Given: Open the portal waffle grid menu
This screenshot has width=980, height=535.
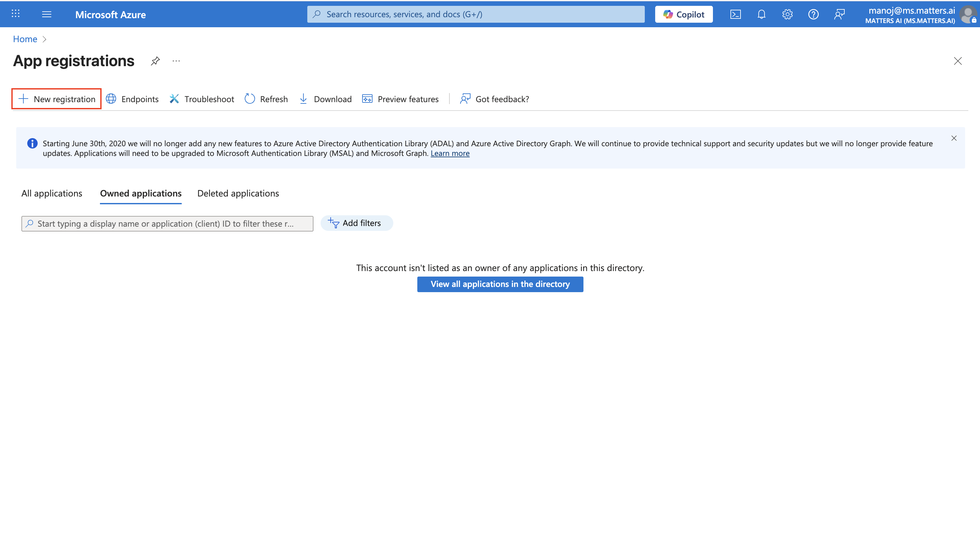Looking at the screenshot, I should point(16,14).
